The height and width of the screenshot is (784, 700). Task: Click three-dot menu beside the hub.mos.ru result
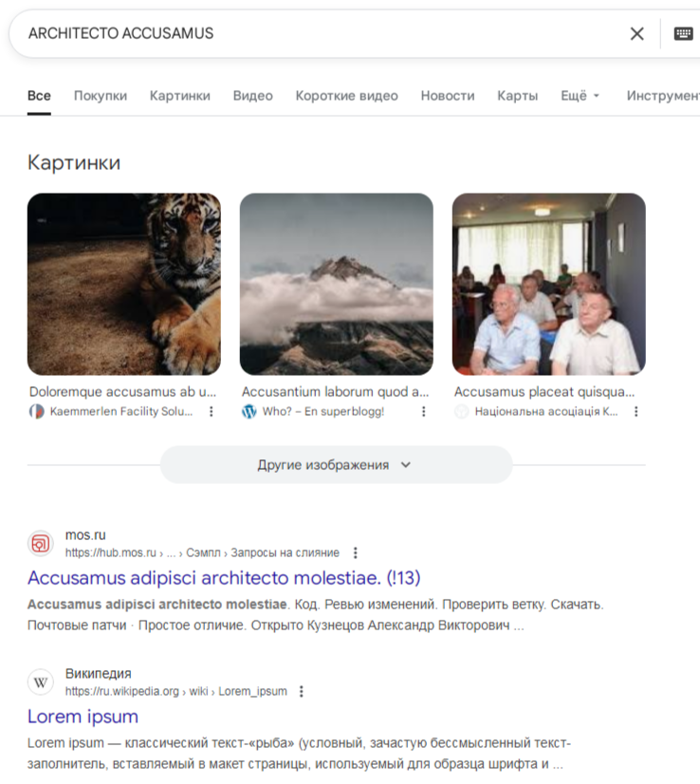356,552
